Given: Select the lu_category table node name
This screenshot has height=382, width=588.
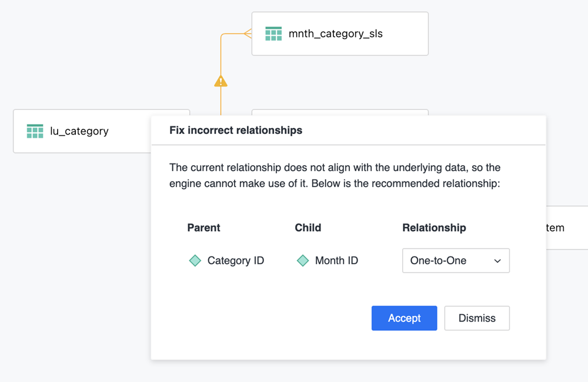Looking at the screenshot, I should point(79,131).
